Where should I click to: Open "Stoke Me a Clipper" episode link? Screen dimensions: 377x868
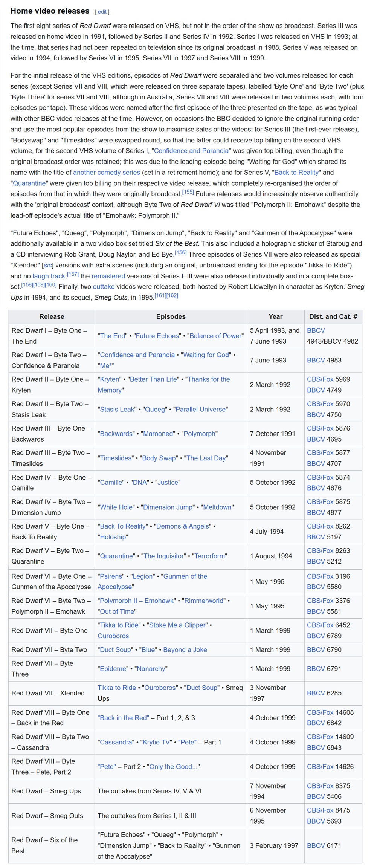(178, 625)
